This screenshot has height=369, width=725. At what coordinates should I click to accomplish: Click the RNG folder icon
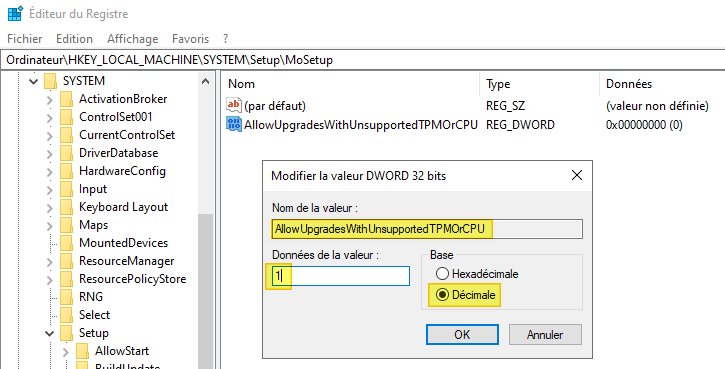67,297
